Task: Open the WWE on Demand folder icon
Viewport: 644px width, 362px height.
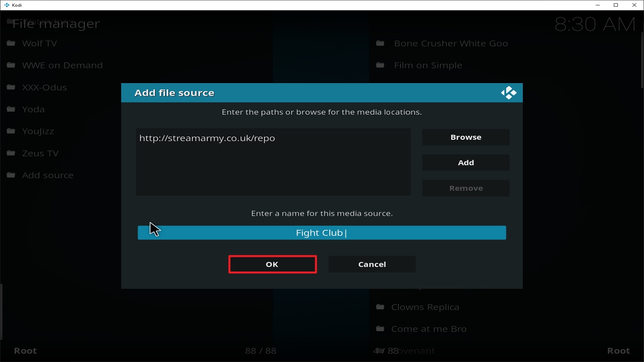Action: [11, 65]
